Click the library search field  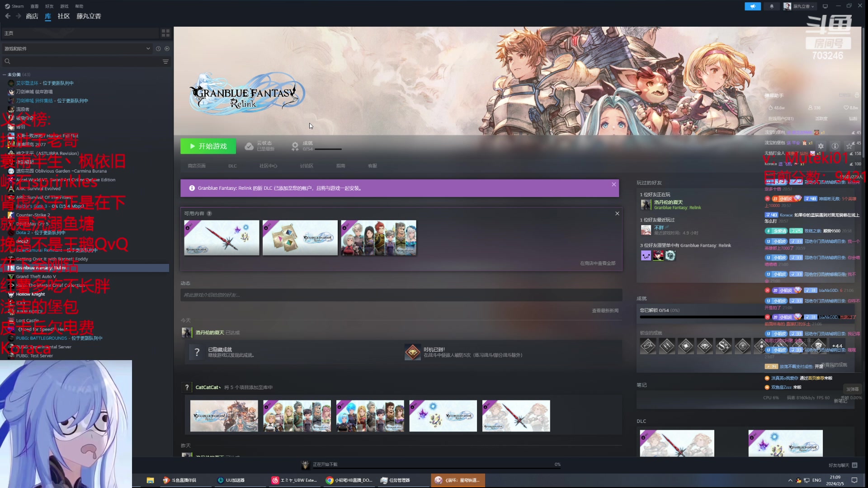point(85,61)
